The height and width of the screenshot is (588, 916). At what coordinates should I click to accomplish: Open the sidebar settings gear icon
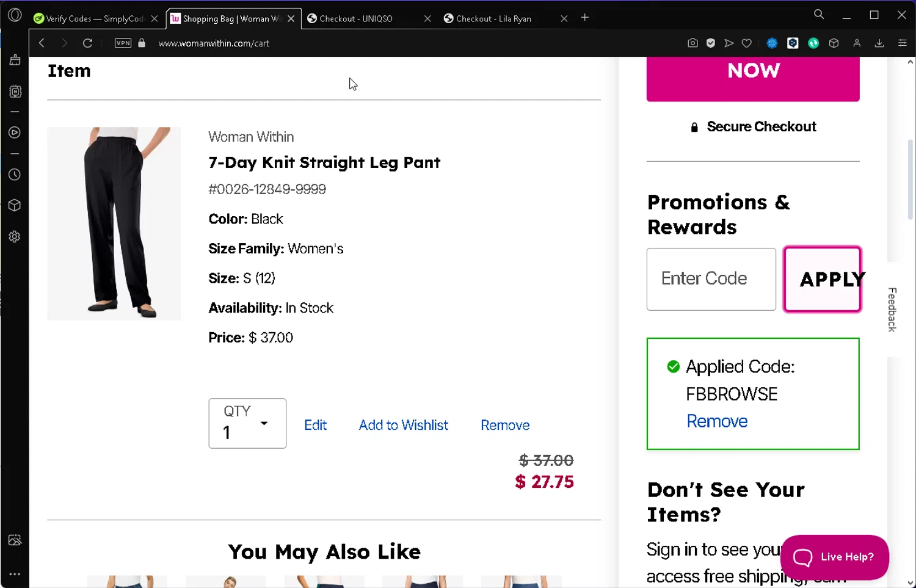[15, 237]
